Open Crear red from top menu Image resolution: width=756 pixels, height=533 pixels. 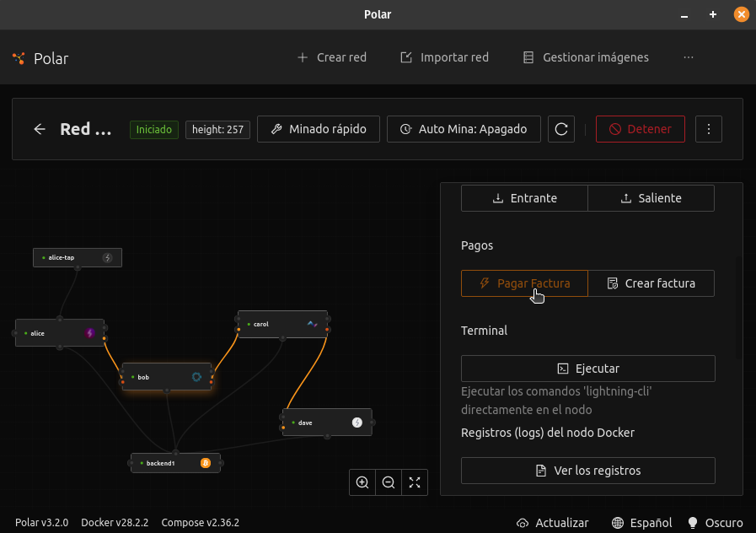click(x=332, y=57)
